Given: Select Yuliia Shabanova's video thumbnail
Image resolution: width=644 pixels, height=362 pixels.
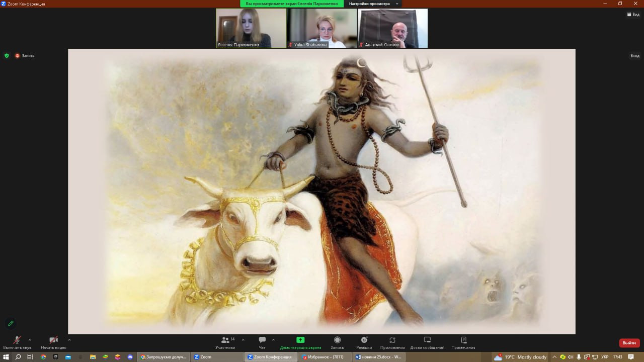Looking at the screenshot, I should pos(322,28).
